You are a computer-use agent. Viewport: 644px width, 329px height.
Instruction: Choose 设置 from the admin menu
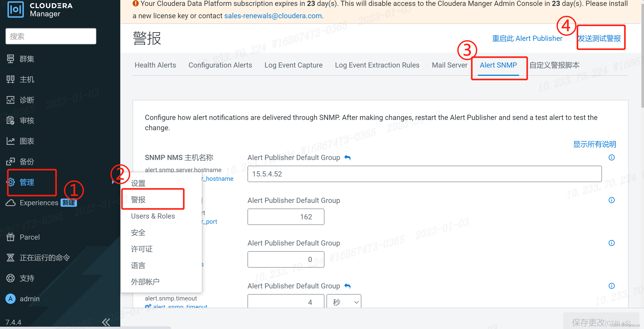tap(138, 183)
